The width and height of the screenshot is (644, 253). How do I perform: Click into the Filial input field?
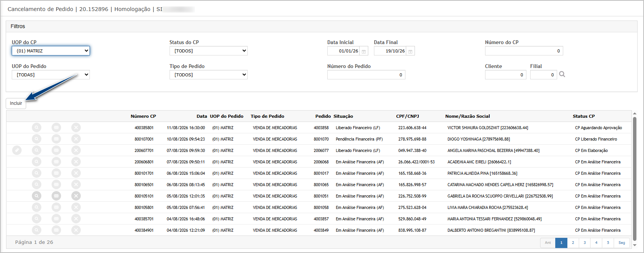(x=543, y=75)
